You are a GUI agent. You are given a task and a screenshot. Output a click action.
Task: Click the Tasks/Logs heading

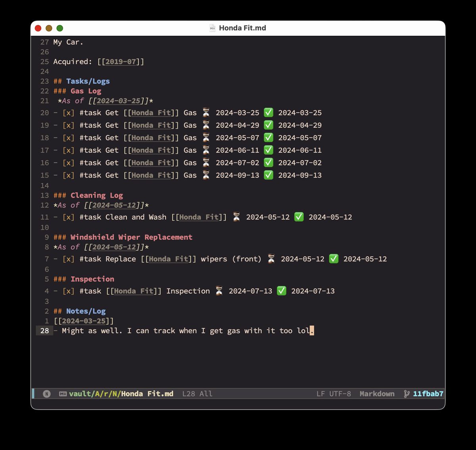(88, 81)
